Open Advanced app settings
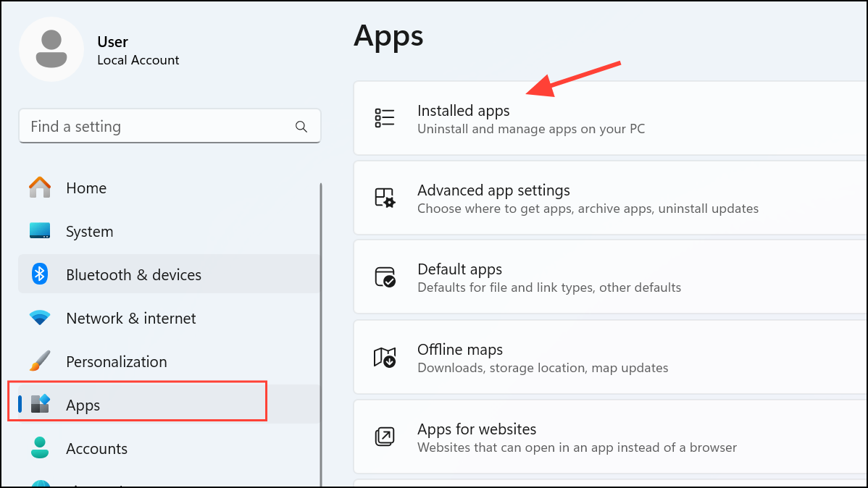This screenshot has height=488, width=868. point(610,198)
